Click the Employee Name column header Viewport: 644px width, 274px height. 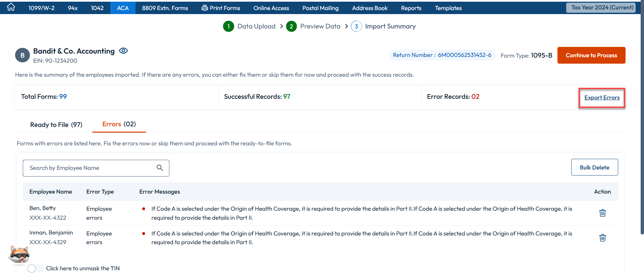51,192
